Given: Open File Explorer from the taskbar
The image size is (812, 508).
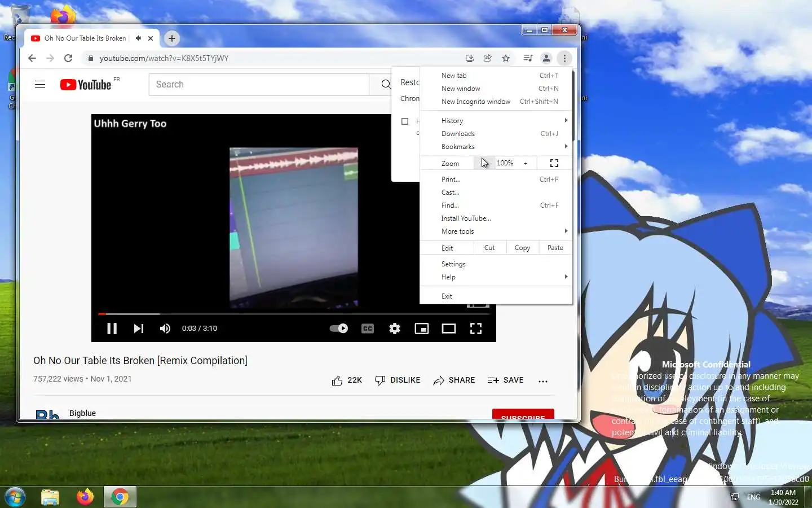Looking at the screenshot, I should click(50, 497).
